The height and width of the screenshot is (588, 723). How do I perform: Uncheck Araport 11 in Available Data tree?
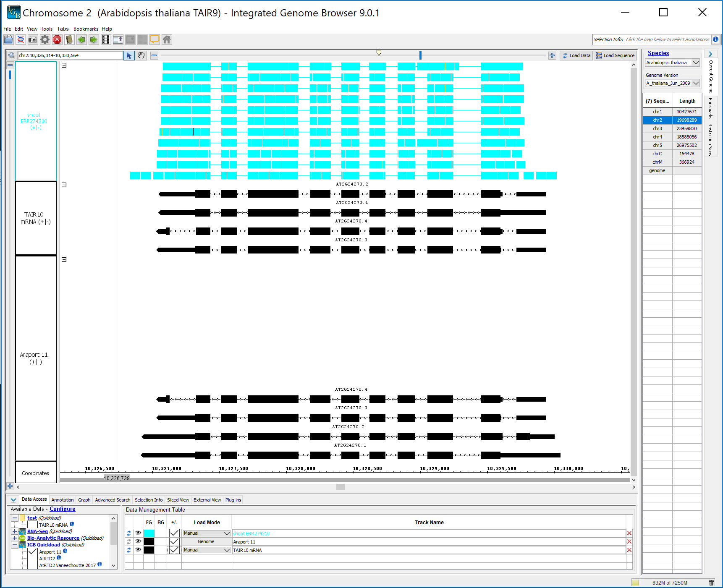pos(33,551)
